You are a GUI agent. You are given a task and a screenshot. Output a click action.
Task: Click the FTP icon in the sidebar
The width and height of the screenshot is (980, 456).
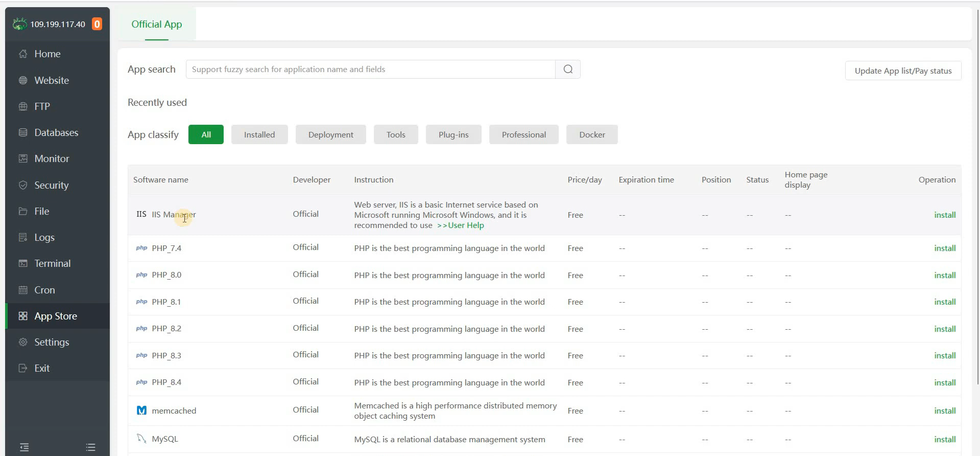click(x=23, y=106)
